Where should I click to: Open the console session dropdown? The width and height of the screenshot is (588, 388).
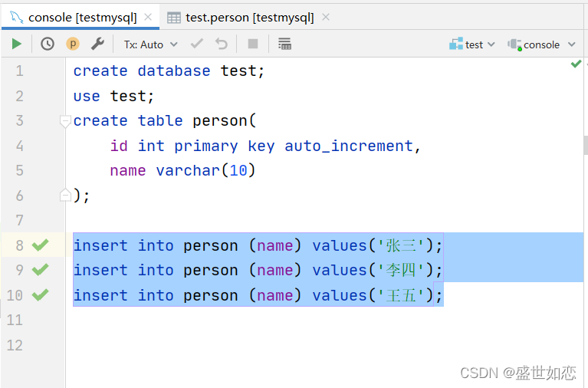(x=541, y=44)
